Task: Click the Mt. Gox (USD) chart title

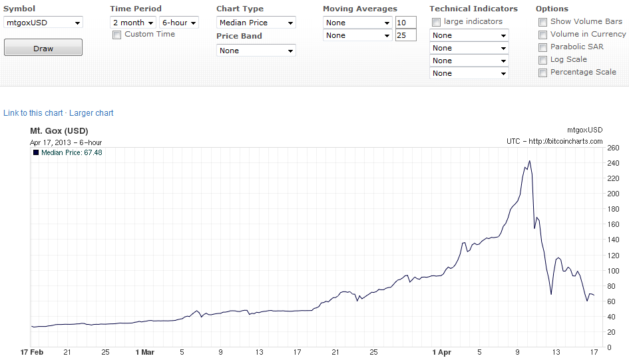Action: tap(59, 130)
